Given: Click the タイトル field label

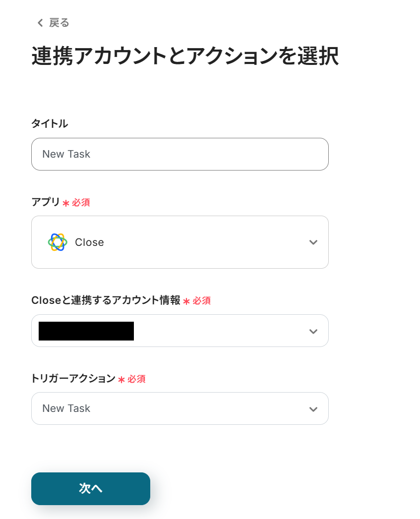Looking at the screenshot, I should [50, 124].
